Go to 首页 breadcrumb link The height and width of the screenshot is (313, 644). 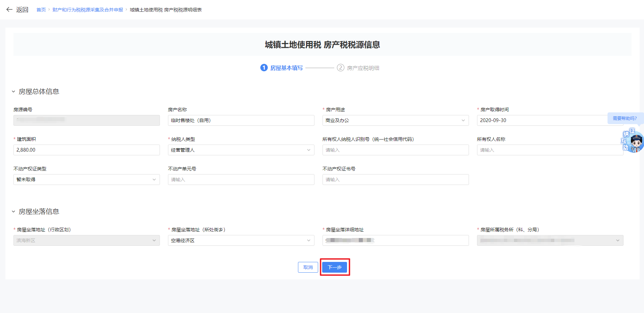pyautogui.click(x=41, y=10)
